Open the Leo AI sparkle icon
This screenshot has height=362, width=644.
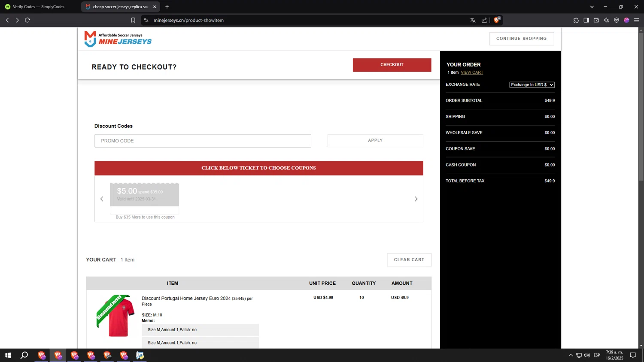pos(606,20)
